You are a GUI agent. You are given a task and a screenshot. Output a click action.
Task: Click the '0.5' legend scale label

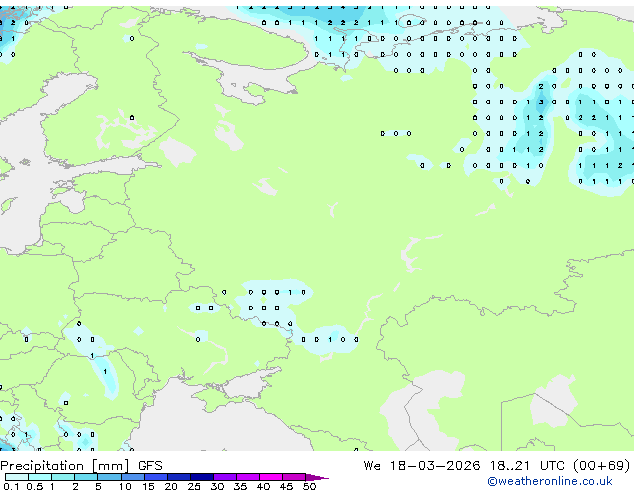[34, 486]
